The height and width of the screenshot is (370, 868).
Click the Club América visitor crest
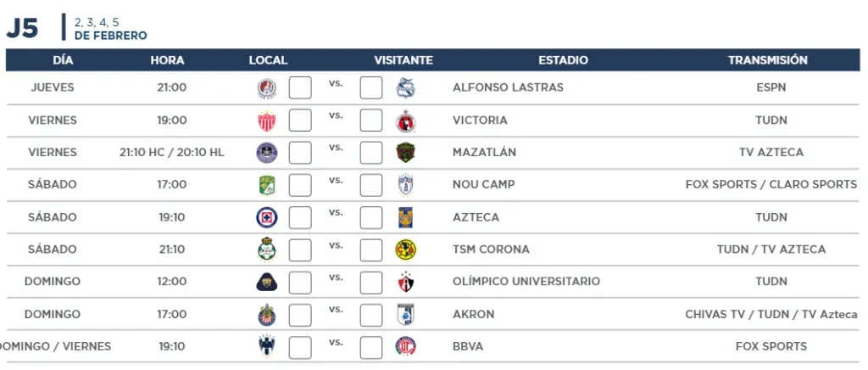click(x=406, y=249)
